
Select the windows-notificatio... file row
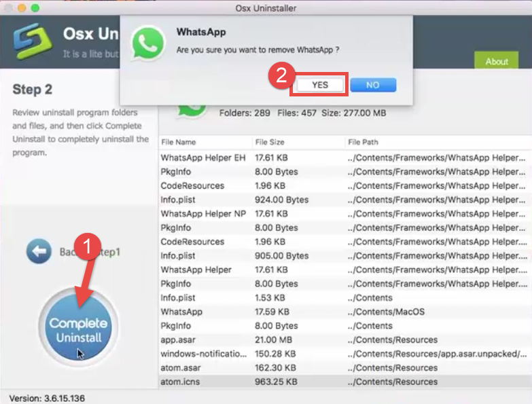click(345, 354)
